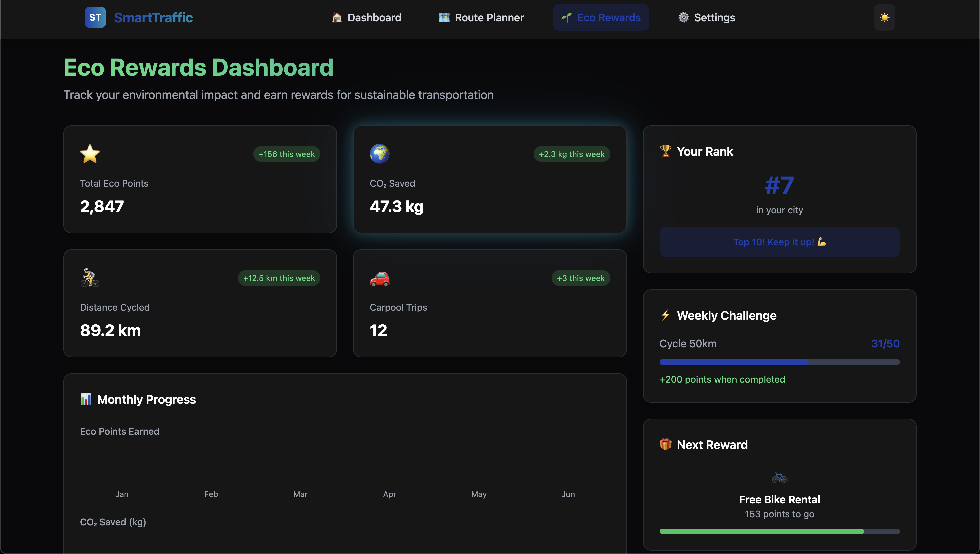Click the +156 this week badge

point(286,154)
